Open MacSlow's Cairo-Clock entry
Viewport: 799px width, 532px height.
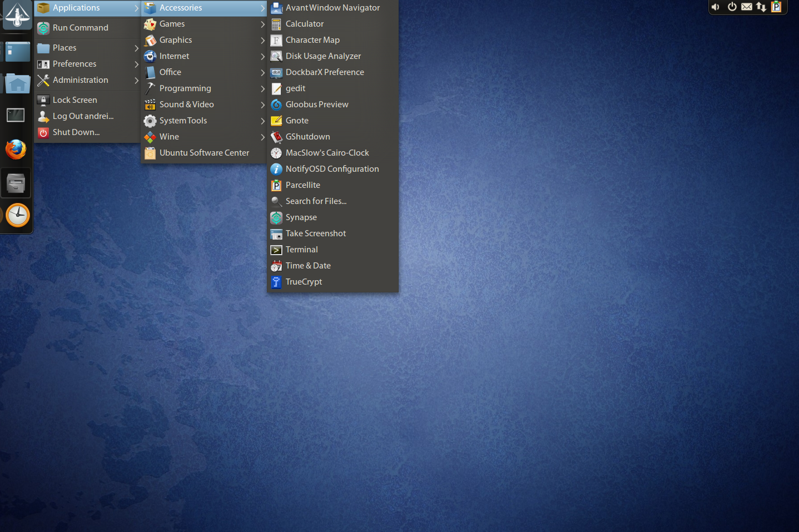coord(327,152)
